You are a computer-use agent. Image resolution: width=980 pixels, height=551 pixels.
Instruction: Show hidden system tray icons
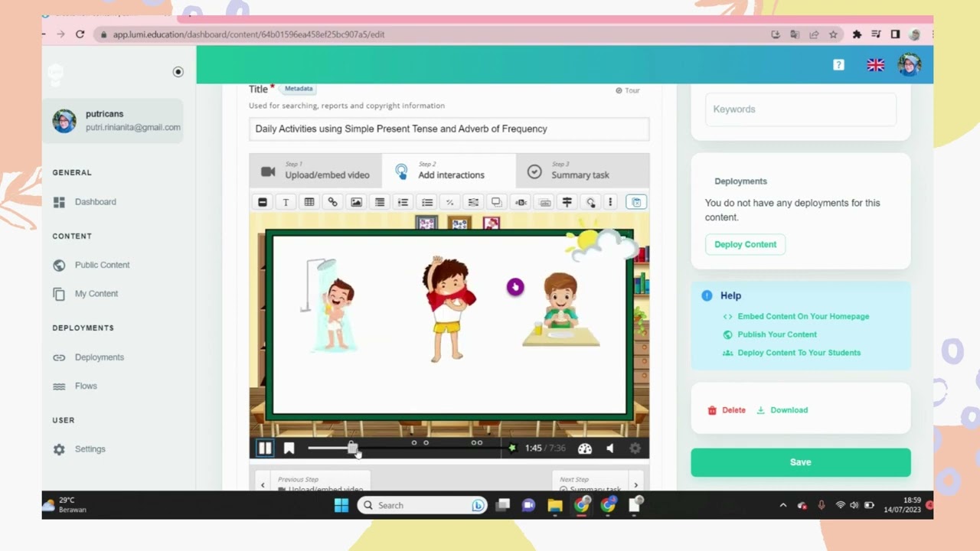[782, 505]
